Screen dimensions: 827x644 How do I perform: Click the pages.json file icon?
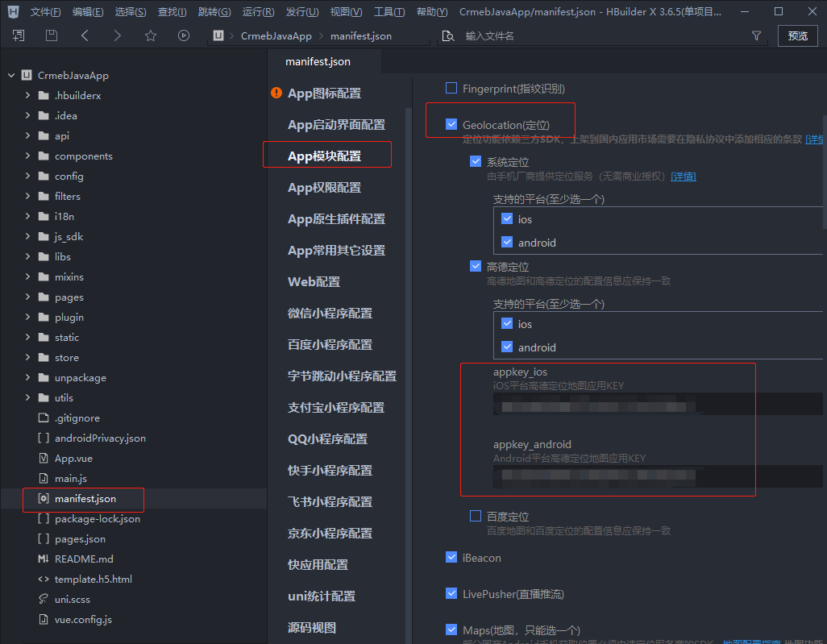[44, 538]
